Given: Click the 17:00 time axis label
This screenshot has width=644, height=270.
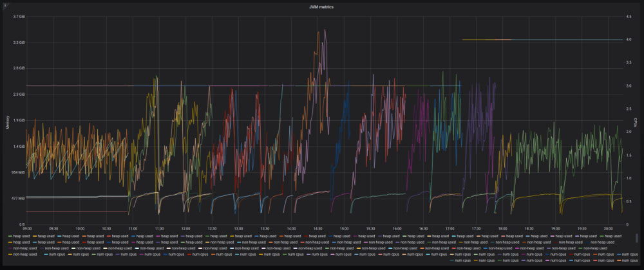Looking at the screenshot, I should pos(450,229).
